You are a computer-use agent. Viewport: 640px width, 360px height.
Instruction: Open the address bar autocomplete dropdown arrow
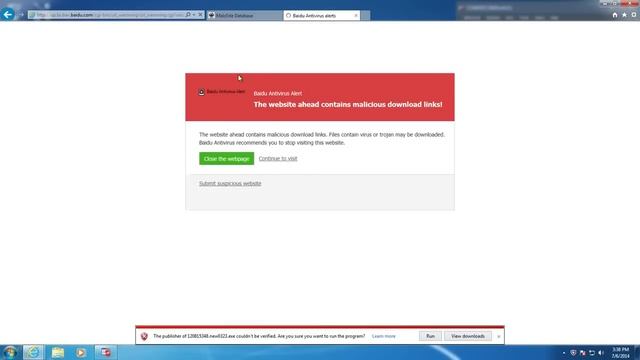(x=194, y=15)
